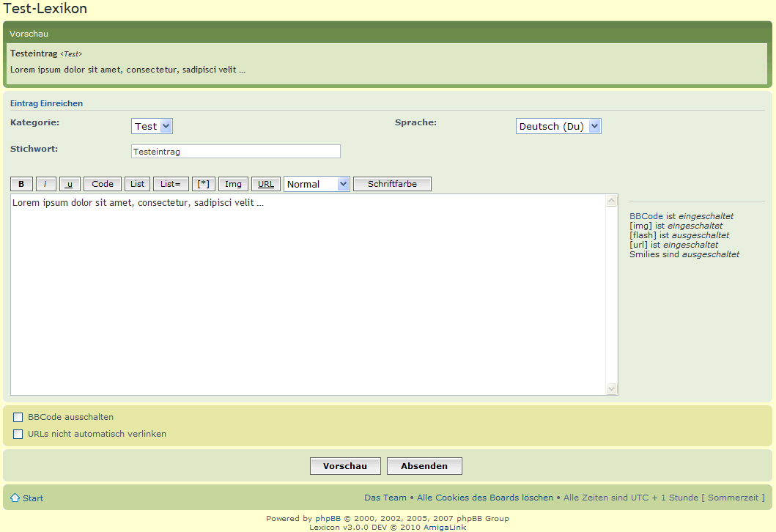Open the Normal font size dropdown

point(317,184)
